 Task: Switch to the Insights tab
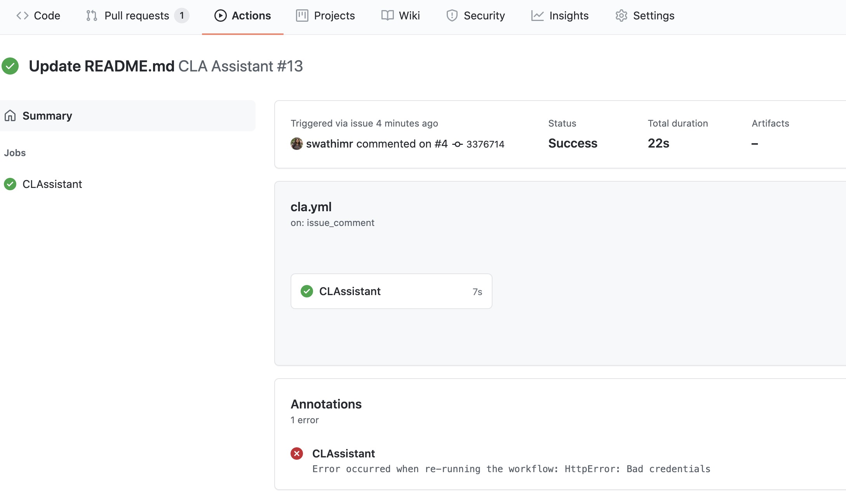[x=568, y=16]
